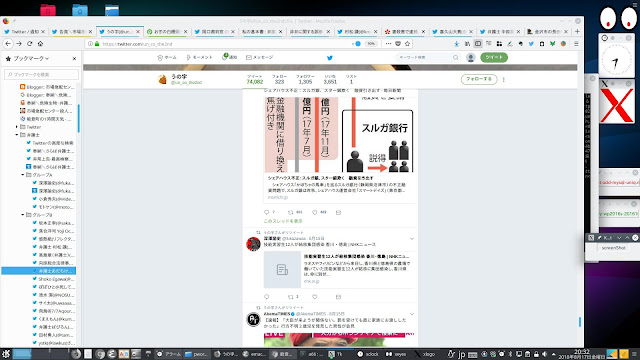The width and height of the screenshot is (640, 360).
Task: Save page to Pocket
Action: pyautogui.click(x=398, y=44)
